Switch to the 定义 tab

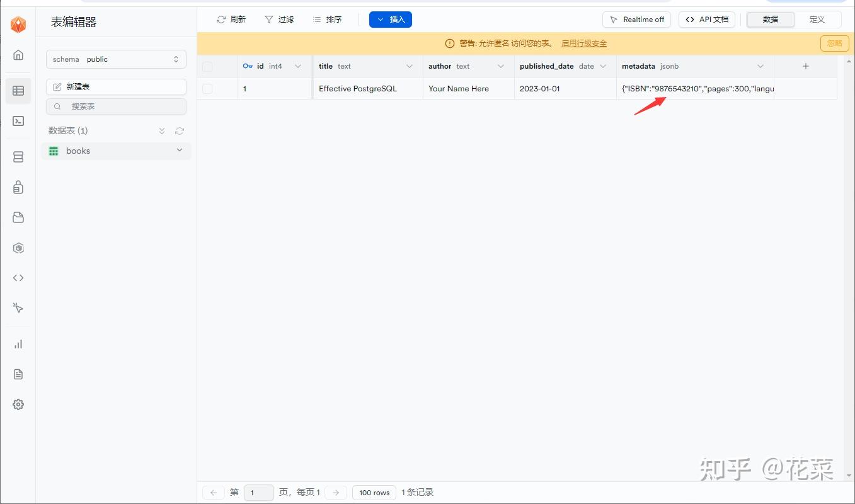click(817, 20)
